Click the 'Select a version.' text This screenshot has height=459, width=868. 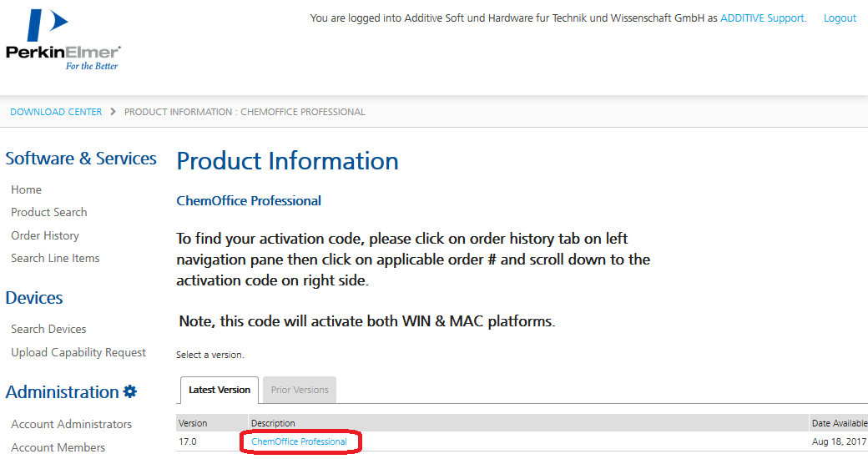[209, 355]
